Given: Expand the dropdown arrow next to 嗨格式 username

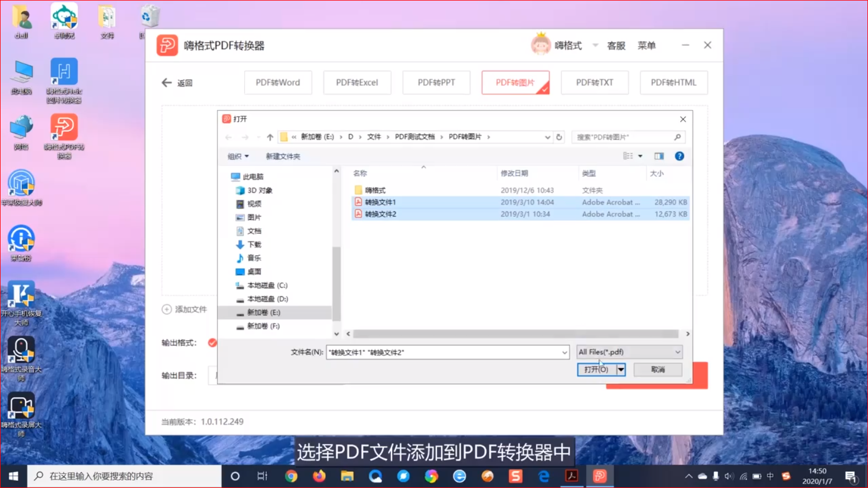Looking at the screenshot, I should 595,45.
